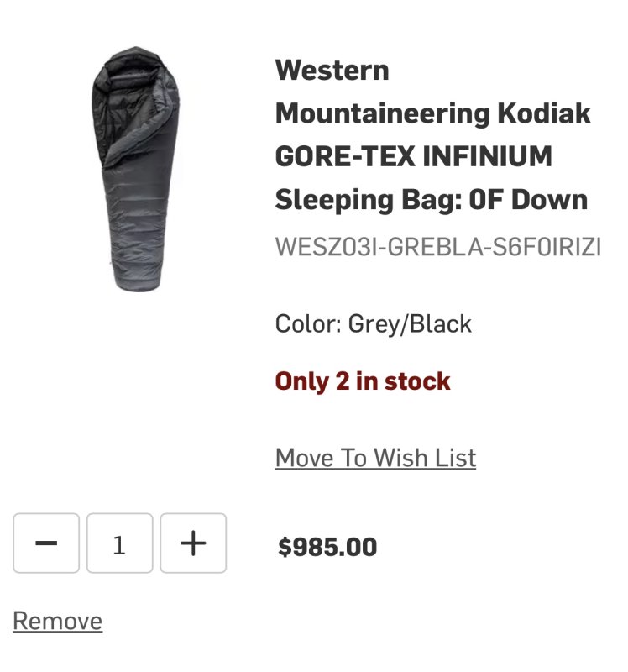This screenshot has width=628, height=672.
Task: Click the Color: Grey/Black label
Action: 373,323
